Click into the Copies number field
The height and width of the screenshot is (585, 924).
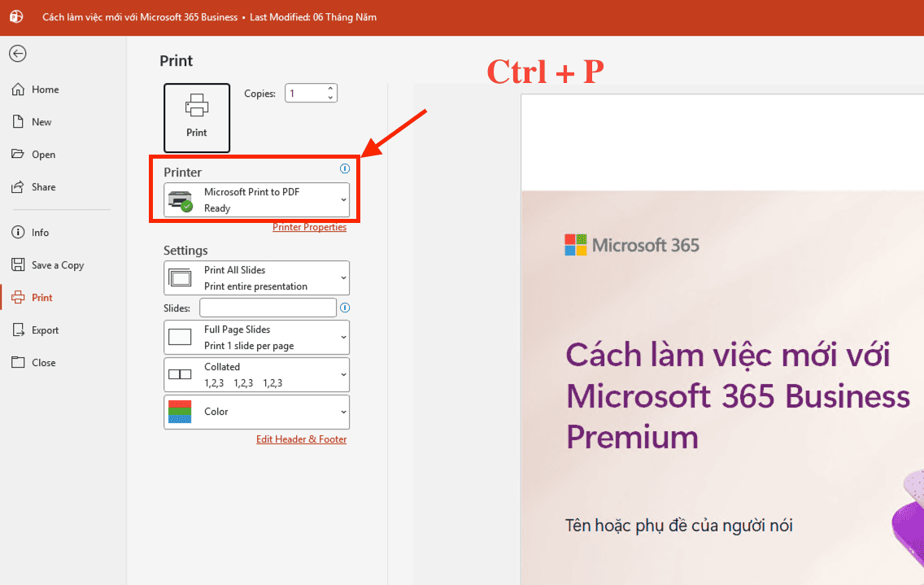(305, 94)
